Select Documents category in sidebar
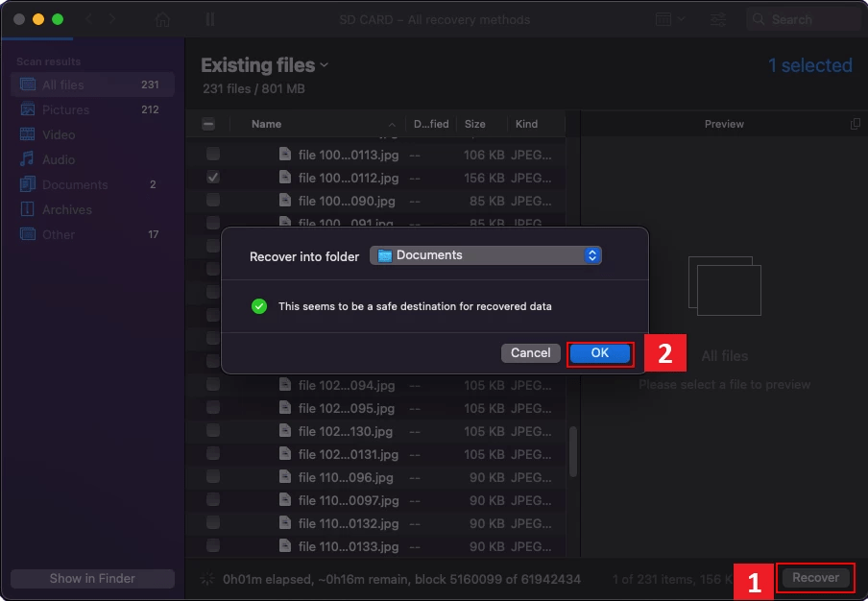Image resolution: width=868 pixels, height=601 pixels. pyautogui.click(x=92, y=184)
